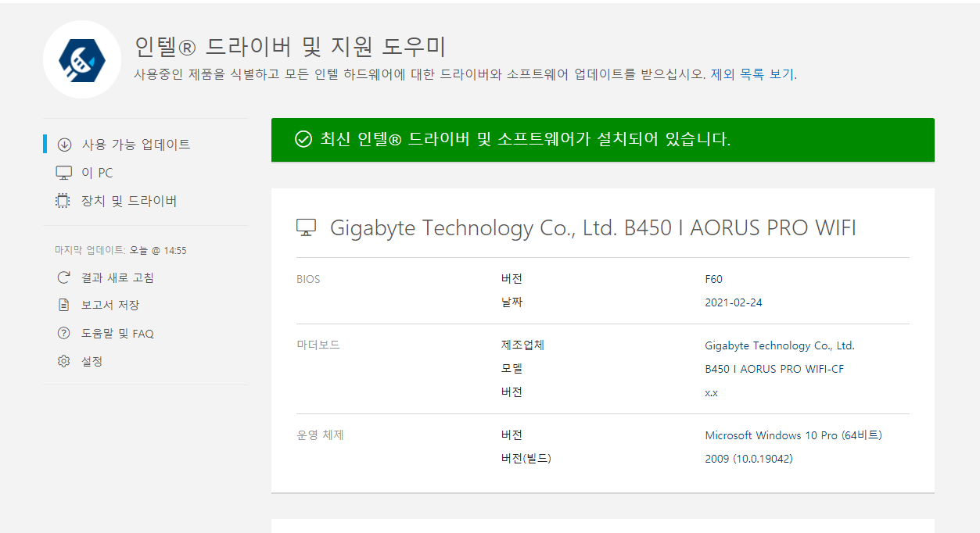This screenshot has width=980, height=533.
Task: Click the 마더보드 section label
Action: pyautogui.click(x=318, y=345)
